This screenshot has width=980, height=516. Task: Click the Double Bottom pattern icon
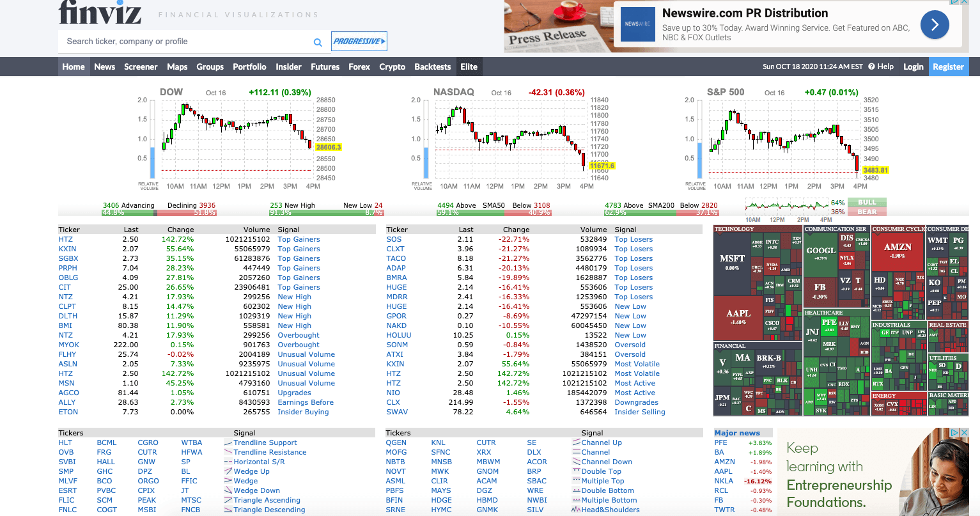click(x=576, y=490)
